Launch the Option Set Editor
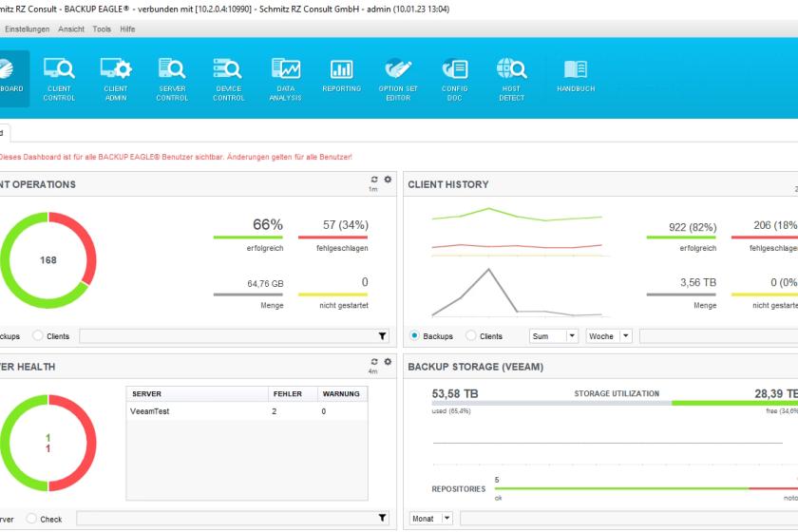The height and width of the screenshot is (532, 798). (x=398, y=79)
